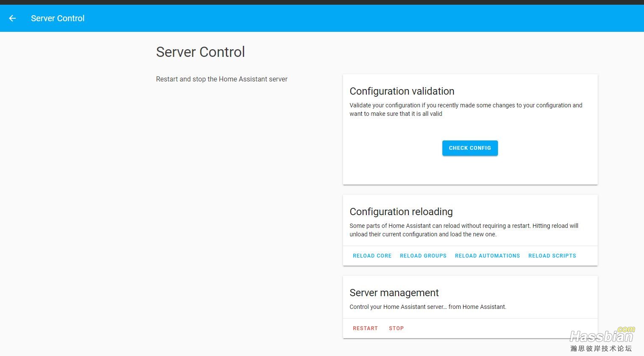Click the CHECK CONFIG button
Viewport: 644px width, 356px height.
470,148
